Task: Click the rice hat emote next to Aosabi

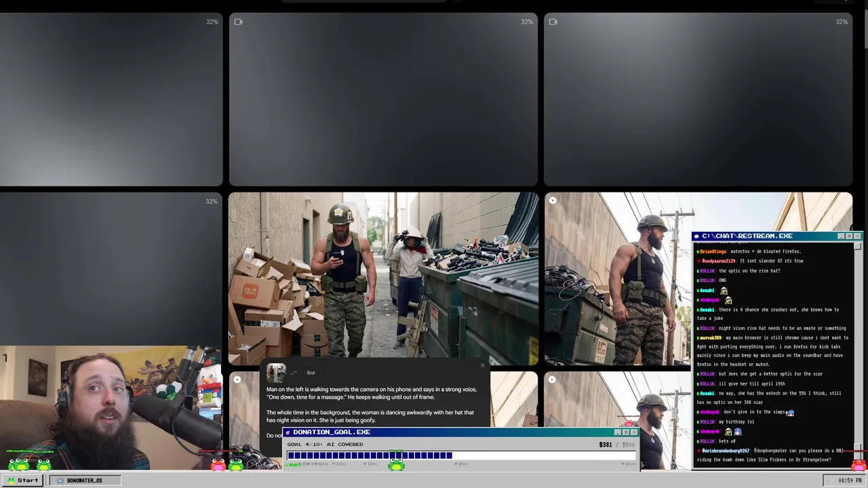Action: coord(724,291)
